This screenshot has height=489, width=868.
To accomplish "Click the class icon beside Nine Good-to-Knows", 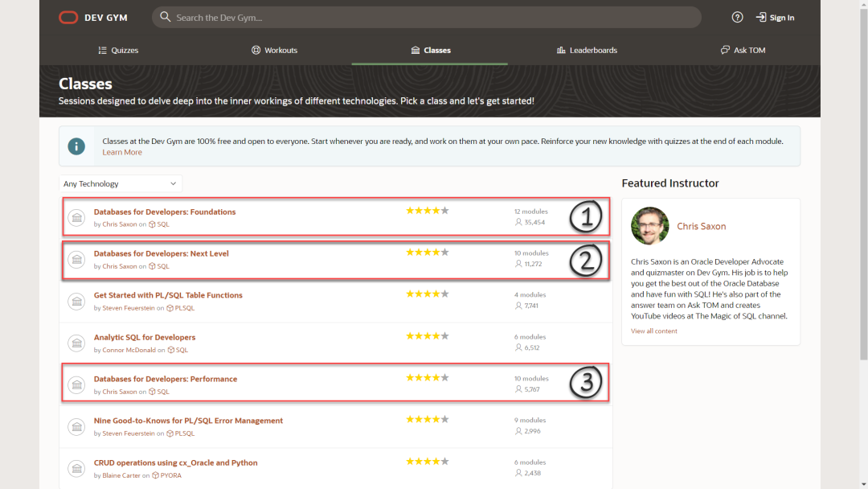I will tap(76, 426).
